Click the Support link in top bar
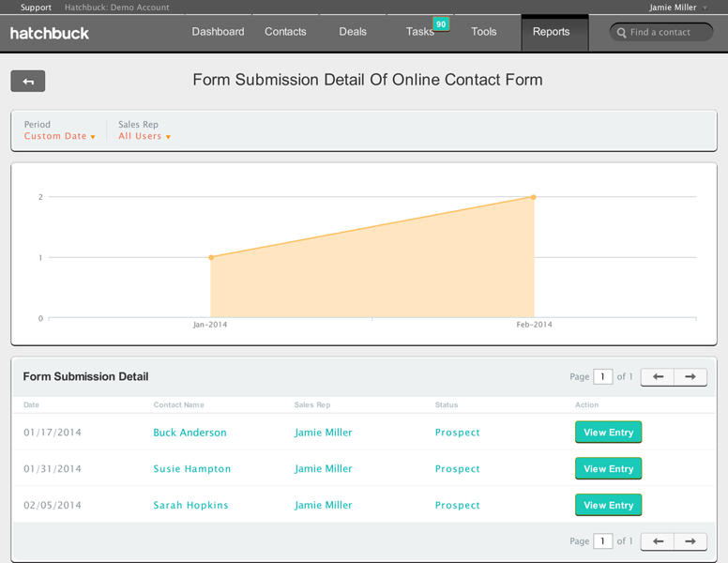Screen dimensions: 728x563 click(x=36, y=8)
